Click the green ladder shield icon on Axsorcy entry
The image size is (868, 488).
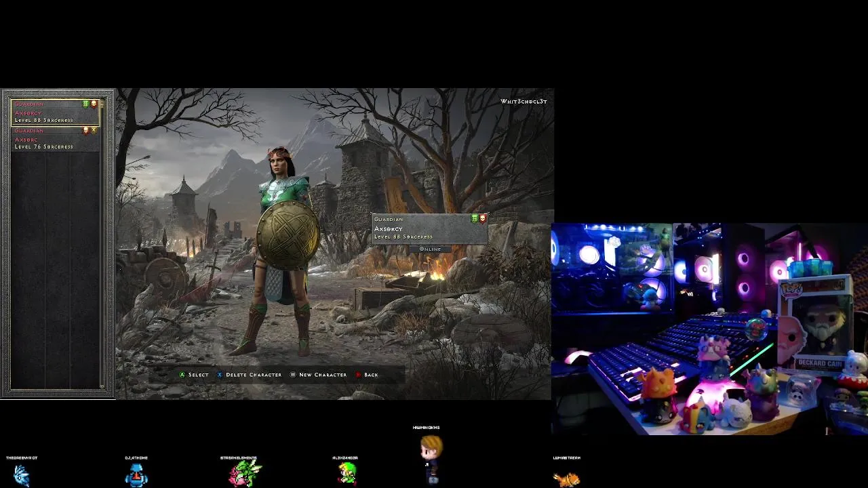point(86,104)
